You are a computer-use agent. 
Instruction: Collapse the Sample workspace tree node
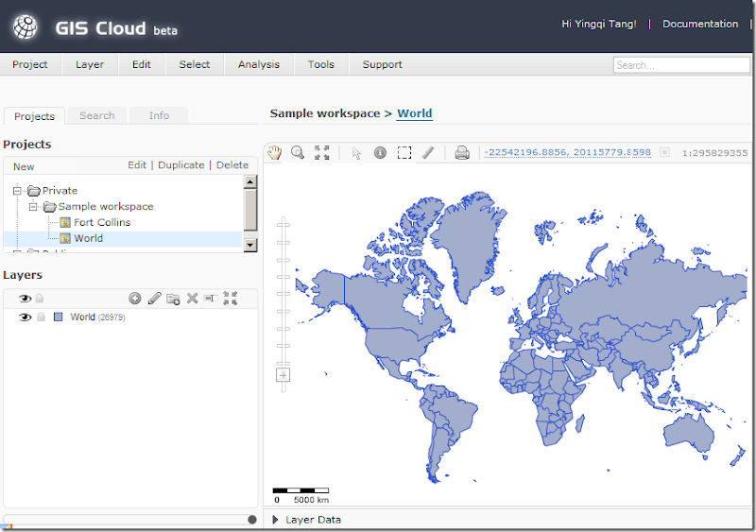[32, 207]
